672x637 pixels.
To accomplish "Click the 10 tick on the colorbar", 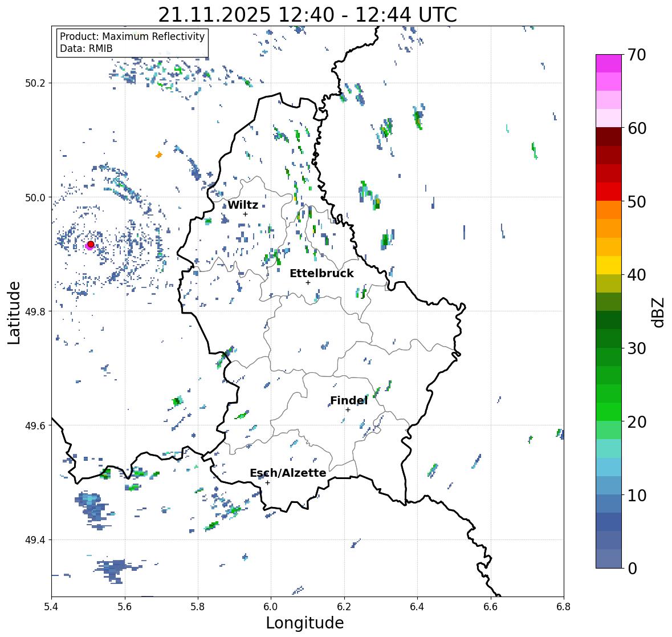I will tap(637, 495).
